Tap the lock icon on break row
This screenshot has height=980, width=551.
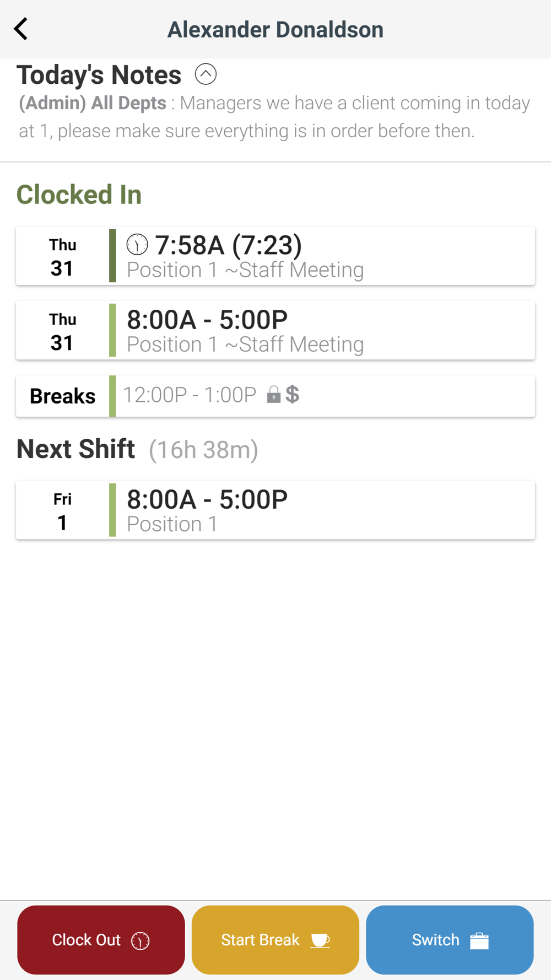[x=273, y=395]
